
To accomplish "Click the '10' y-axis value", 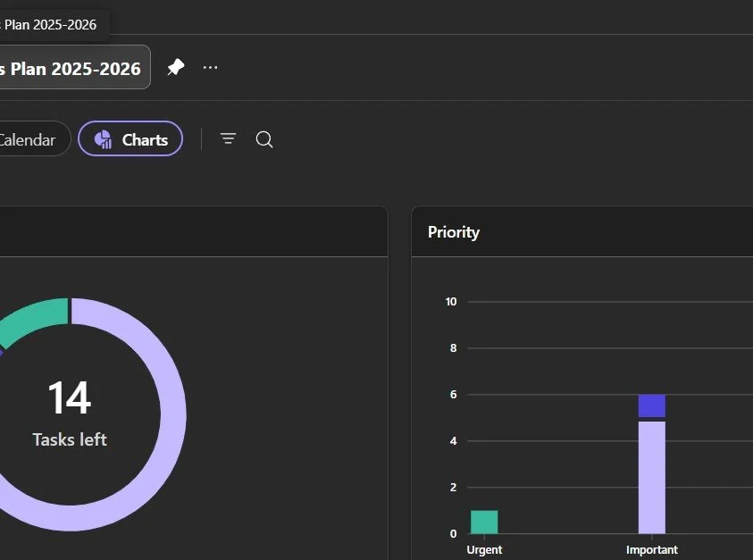I will coord(451,302).
